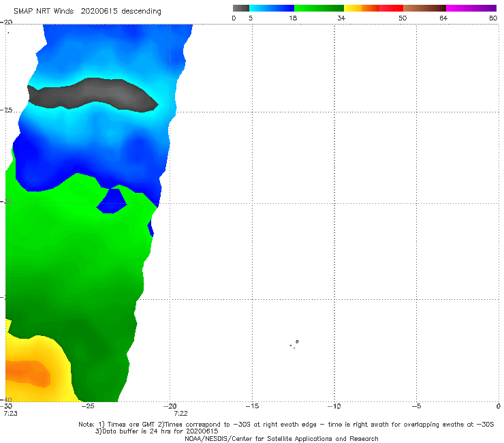This screenshot has height=443, width=504.
Task: Click the NOAA/NESDIS credit line
Action: pyautogui.click(x=281, y=439)
